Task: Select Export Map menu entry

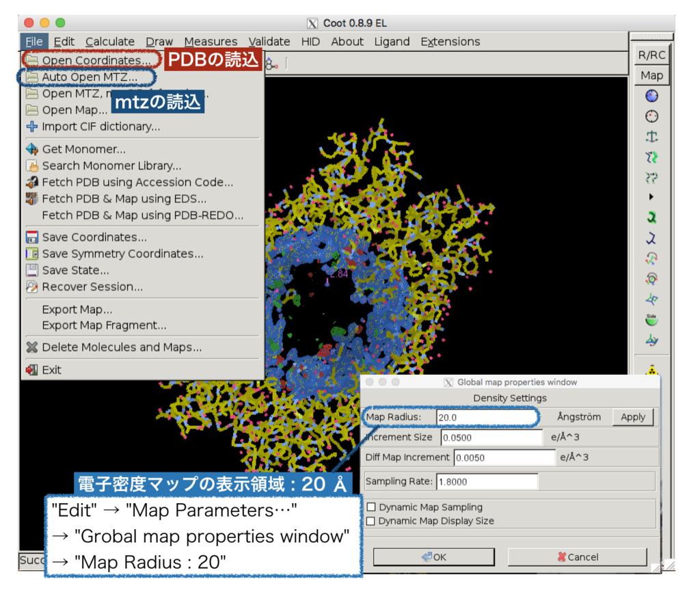Action: [77, 310]
